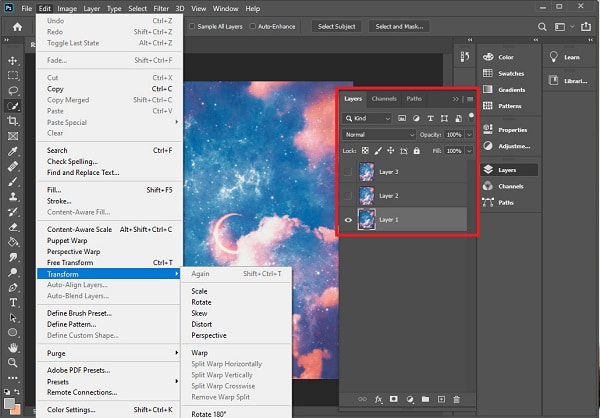Select the Lasso tool
The width and height of the screenshot is (600, 418).
coord(13,91)
